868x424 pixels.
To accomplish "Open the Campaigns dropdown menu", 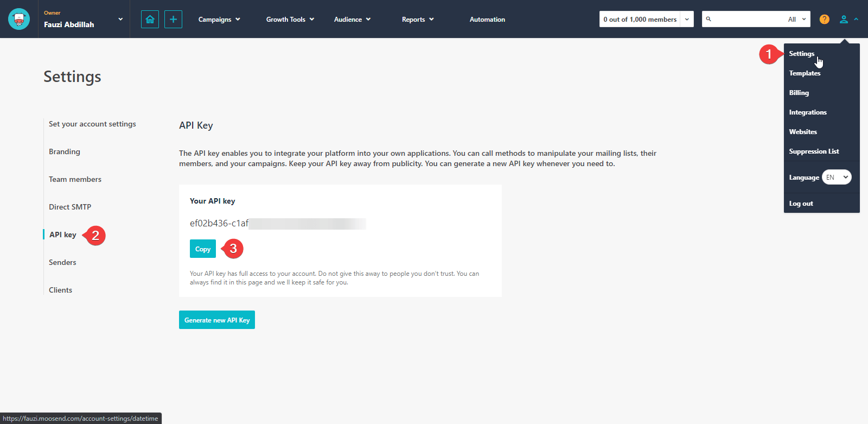I will [x=219, y=19].
